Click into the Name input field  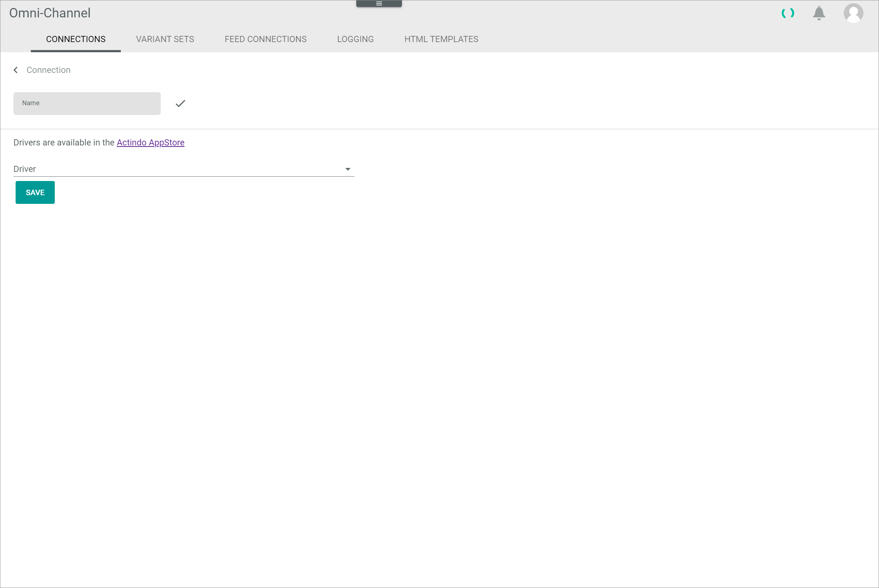click(87, 103)
